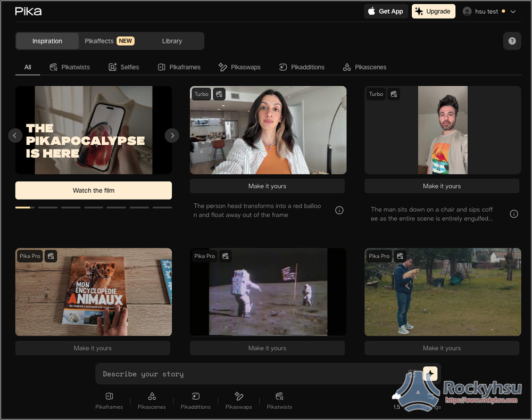Click the Pika logo
This screenshot has width=532, height=420.
click(x=28, y=11)
